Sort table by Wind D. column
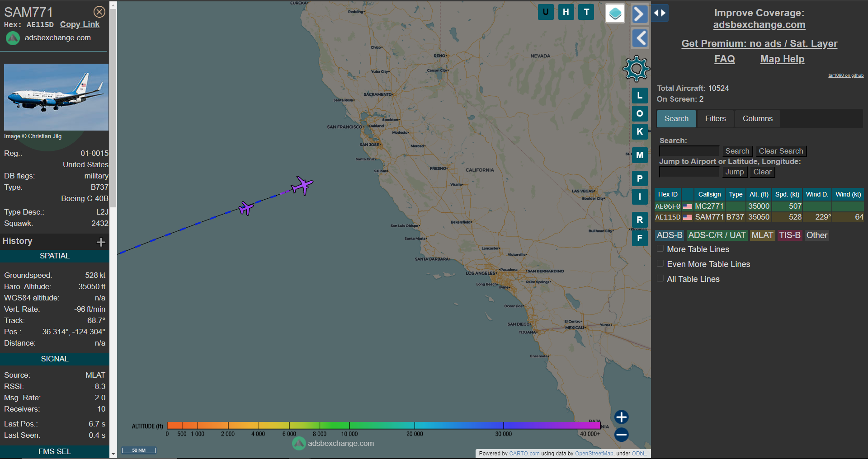868x459 pixels. click(x=817, y=194)
